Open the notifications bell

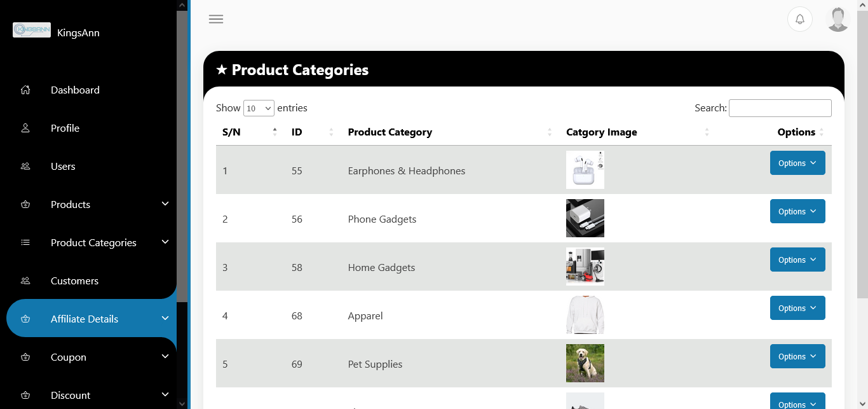tap(800, 19)
